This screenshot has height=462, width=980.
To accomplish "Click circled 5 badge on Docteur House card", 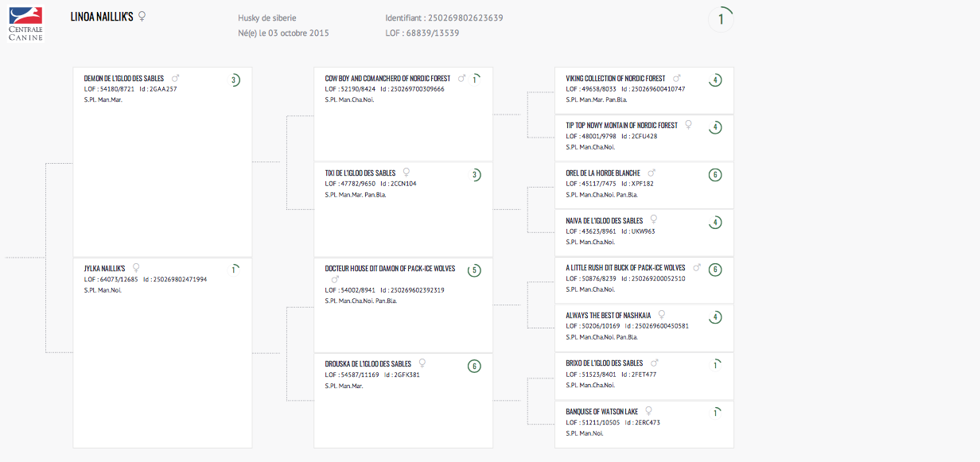I will coord(475,270).
